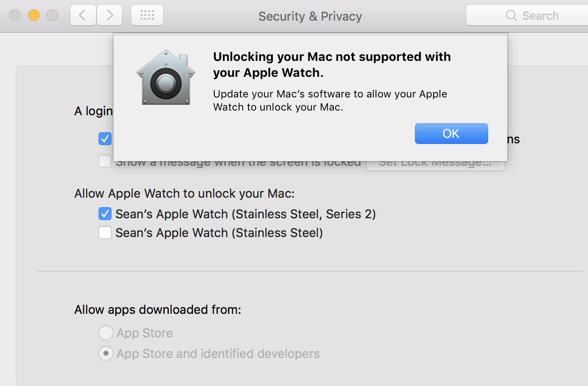Screen dimensions: 588x386
Task: Click Allow apps downloaded from label
Action: tap(158, 310)
